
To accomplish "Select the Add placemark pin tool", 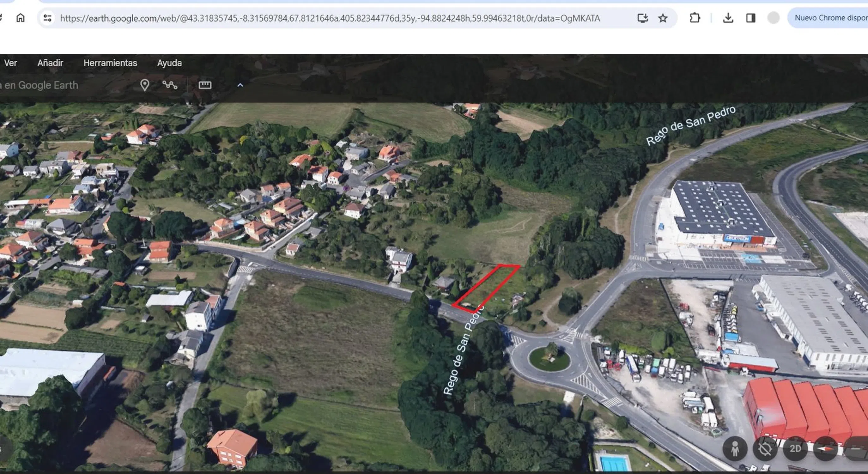I will pos(144,85).
